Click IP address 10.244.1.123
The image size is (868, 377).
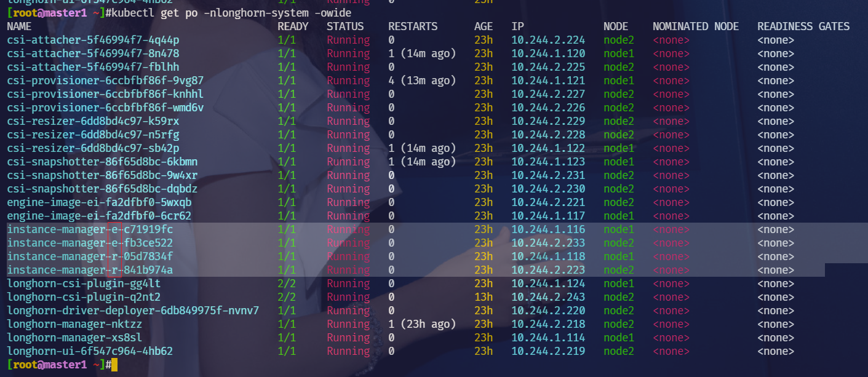point(548,162)
